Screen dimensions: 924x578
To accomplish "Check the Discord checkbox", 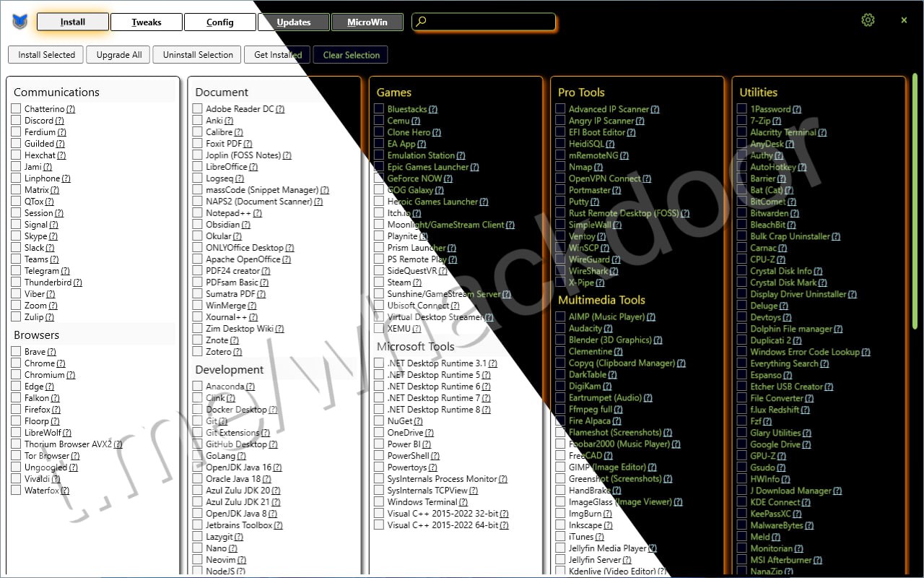I will click(x=16, y=121).
